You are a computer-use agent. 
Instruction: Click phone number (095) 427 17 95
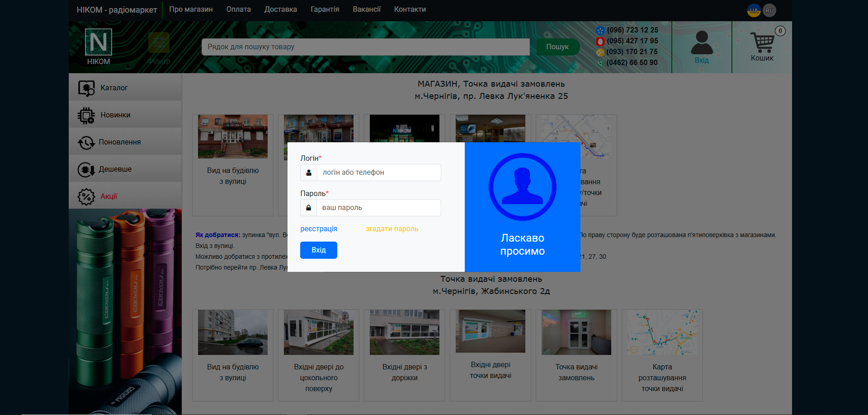coord(632,41)
